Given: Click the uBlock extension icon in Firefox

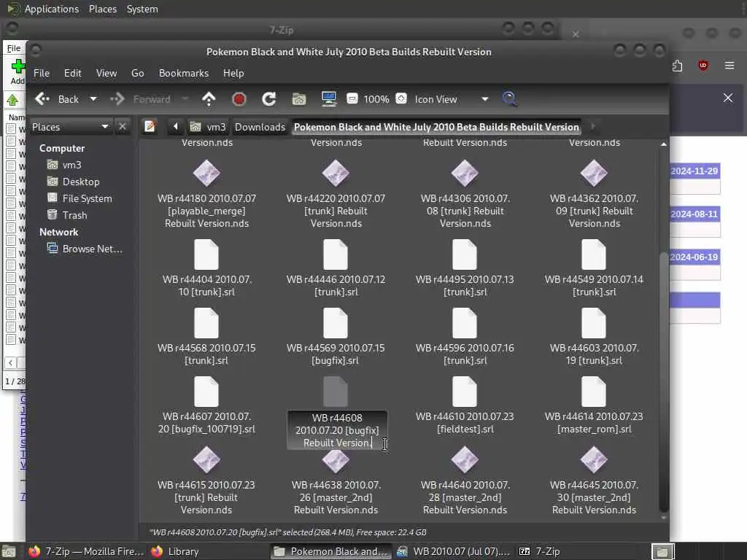Looking at the screenshot, I should [703, 65].
